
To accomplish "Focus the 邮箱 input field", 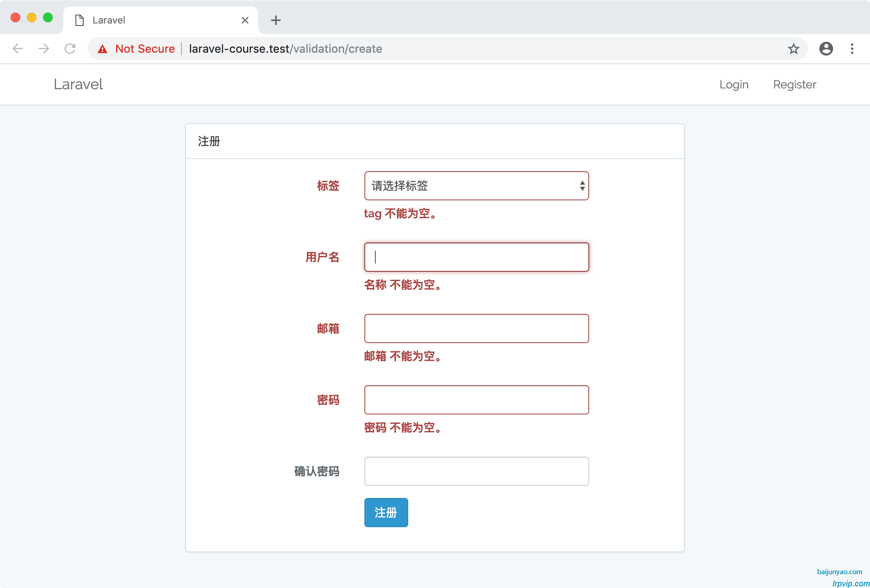I will (476, 328).
